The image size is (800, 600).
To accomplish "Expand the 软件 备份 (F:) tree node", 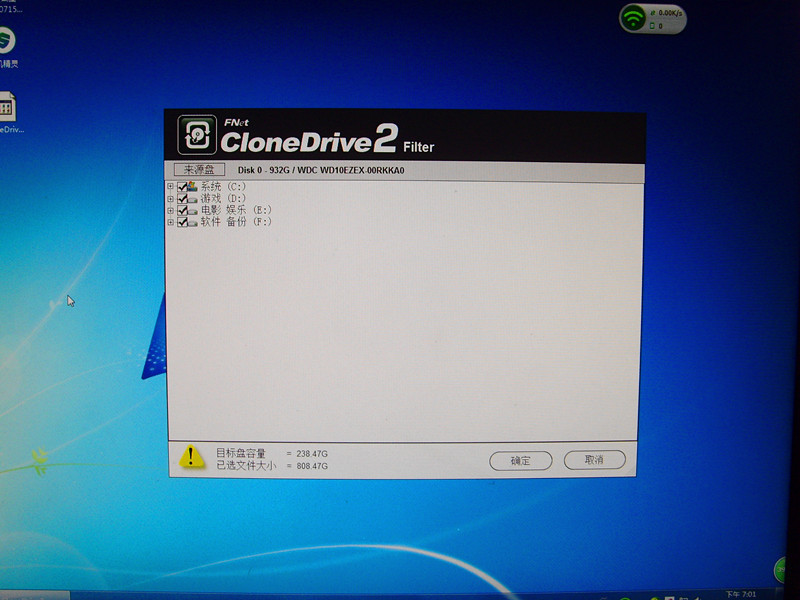I will click(170, 222).
